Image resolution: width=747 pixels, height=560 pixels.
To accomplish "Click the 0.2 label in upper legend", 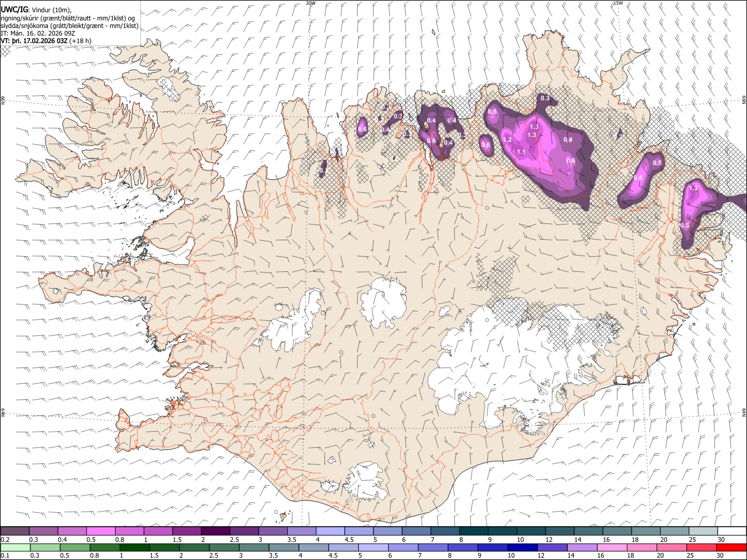I will 5,539.
